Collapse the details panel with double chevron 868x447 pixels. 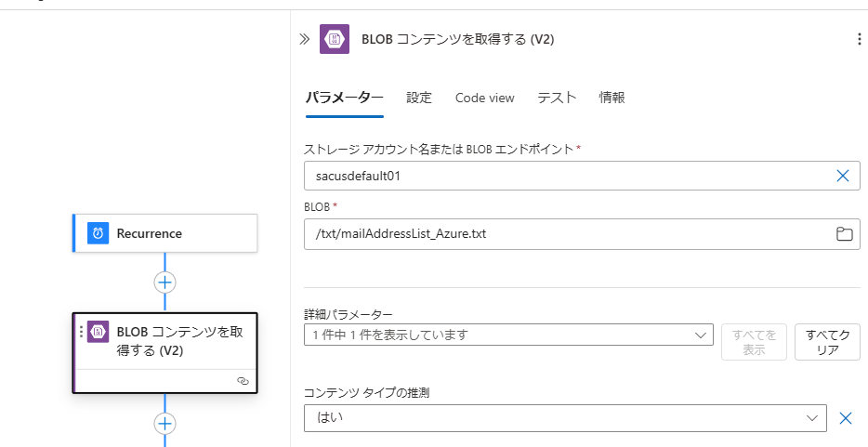pyautogui.click(x=305, y=39)
